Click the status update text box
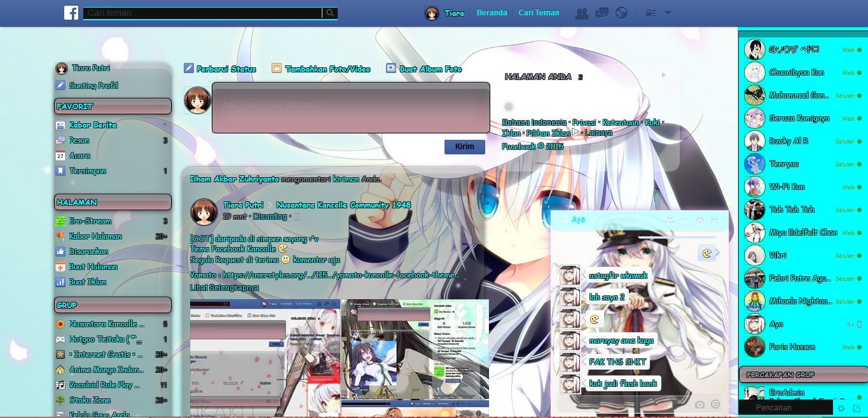Screen dimensions: 868x418 pos(350,107)
